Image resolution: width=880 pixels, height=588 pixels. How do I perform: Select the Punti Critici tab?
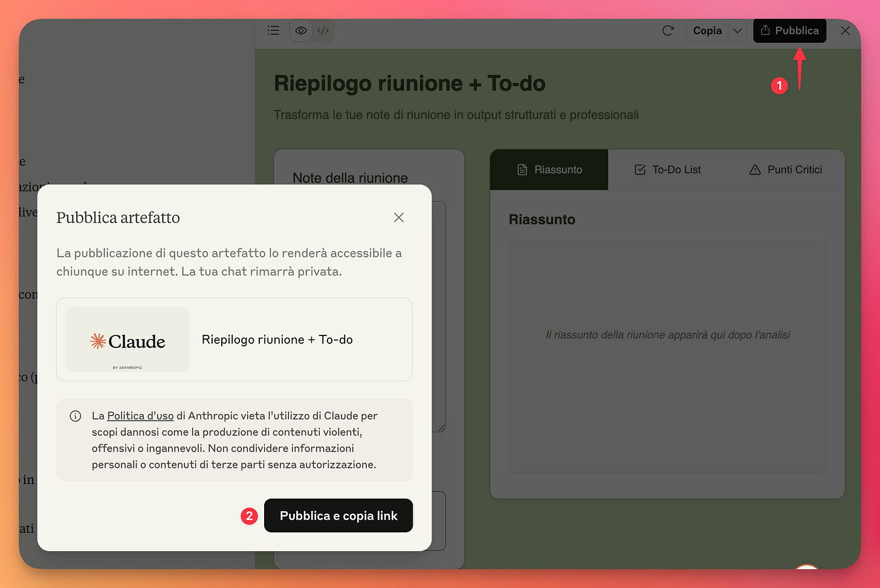[785, 170]
